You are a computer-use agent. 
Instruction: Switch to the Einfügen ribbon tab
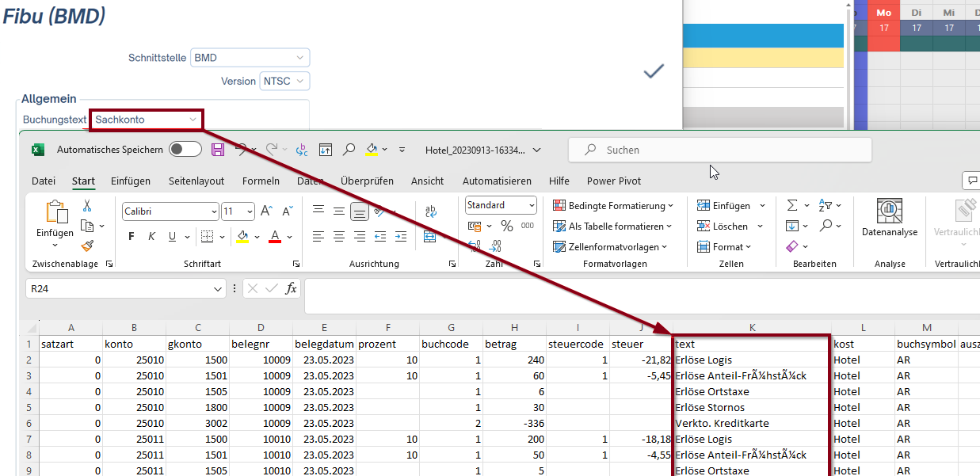tap(131, 181)
